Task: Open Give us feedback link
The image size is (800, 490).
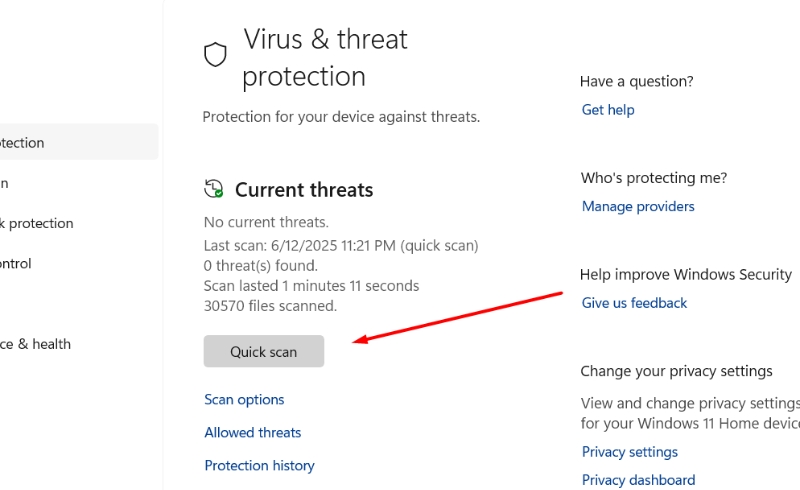Action: click(x=634, y=303)
